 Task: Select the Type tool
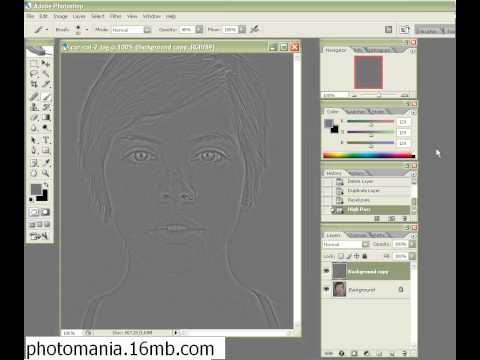pyautogui.click(x=45, y=140)
